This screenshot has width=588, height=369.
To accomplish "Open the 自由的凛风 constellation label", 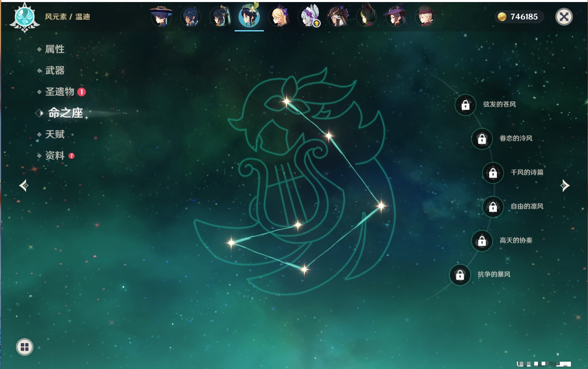I will click(x=527, y=206).
